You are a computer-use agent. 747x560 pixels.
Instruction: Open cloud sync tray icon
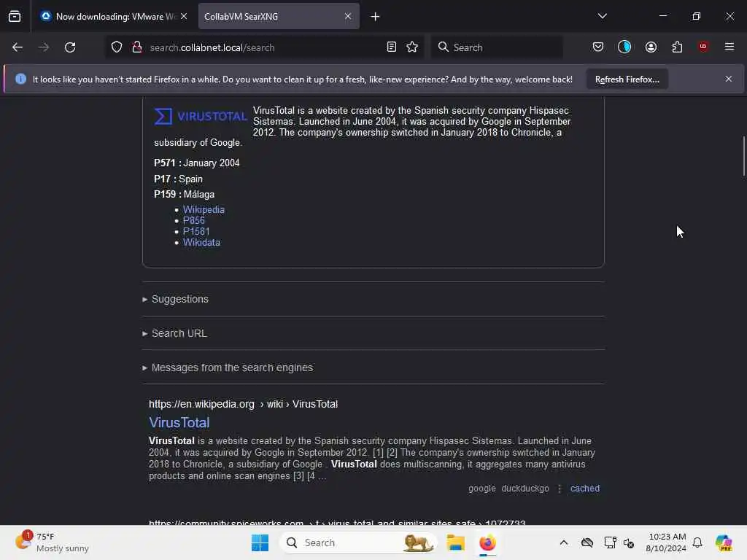click(587, 542)
